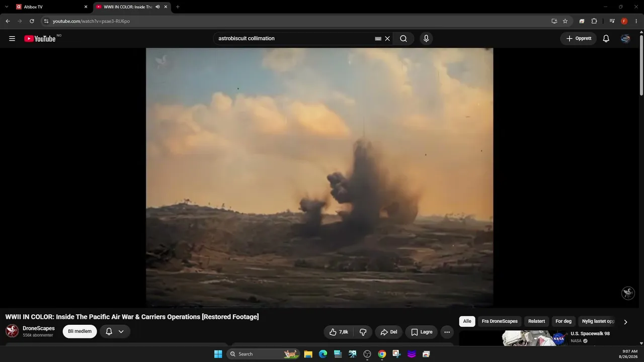Start voice search with microphone
Viewport: 644px width, 362px height.
click(x=426, y=39)
